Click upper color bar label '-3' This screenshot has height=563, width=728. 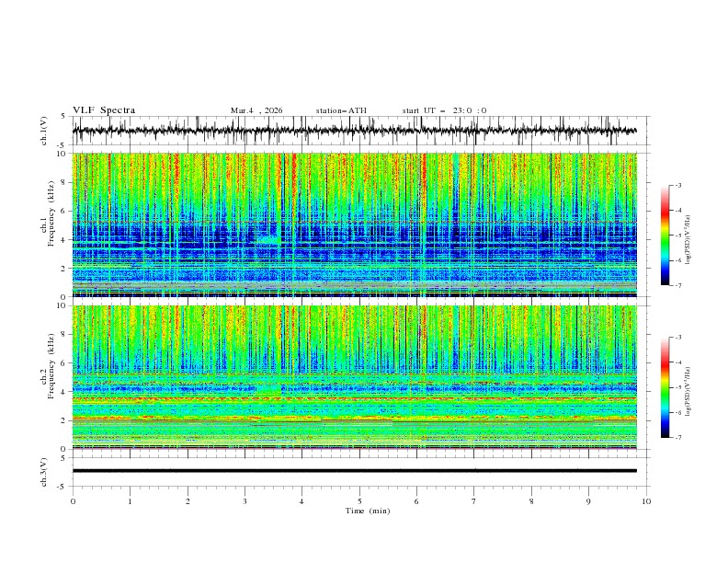[677, 185]
